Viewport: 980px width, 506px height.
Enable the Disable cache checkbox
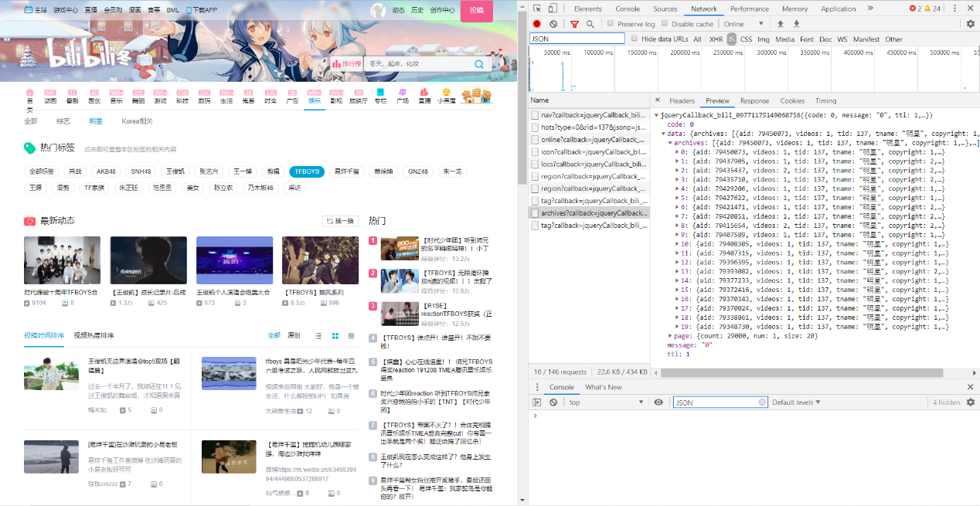(664, 24)
